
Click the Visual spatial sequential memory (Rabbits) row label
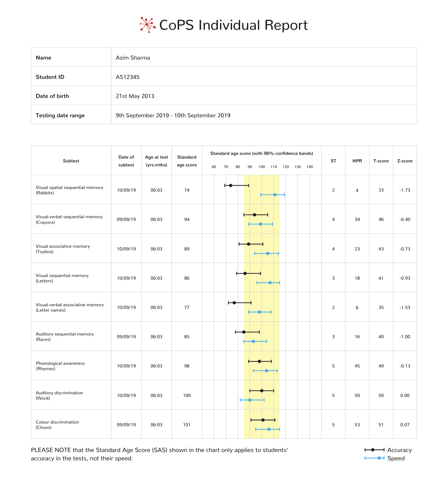click(x=69, y=190)
